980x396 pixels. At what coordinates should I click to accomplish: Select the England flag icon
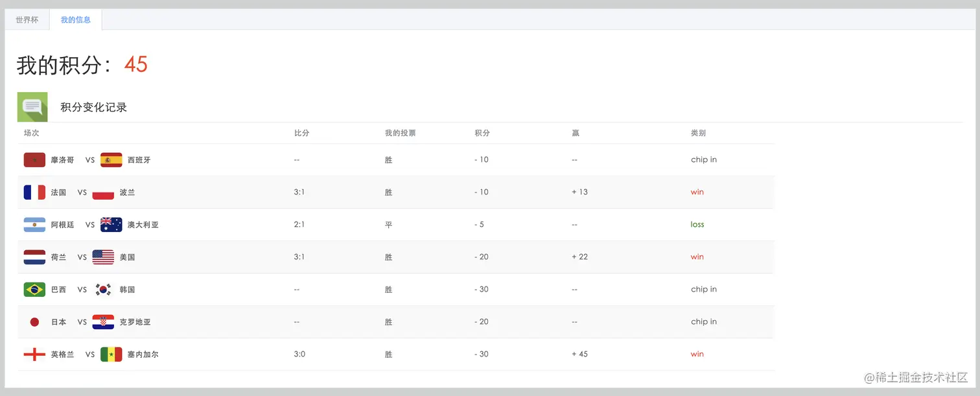click(x=34, y=354)
